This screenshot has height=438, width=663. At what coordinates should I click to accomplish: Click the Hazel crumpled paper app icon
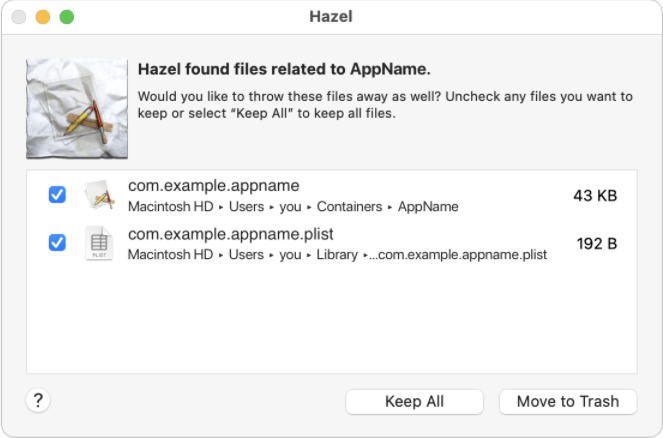(x=78, y=108)
